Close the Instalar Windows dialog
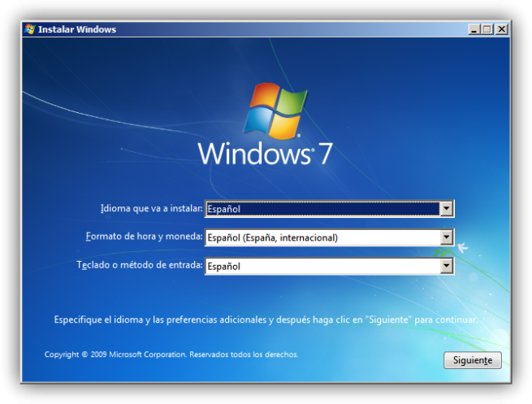 click(x=501, y=29)
